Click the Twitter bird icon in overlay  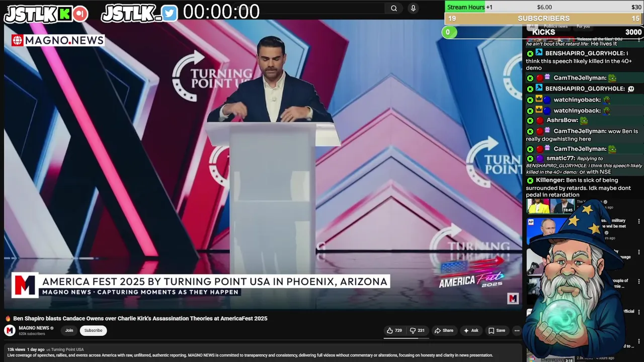coord(170,14)
